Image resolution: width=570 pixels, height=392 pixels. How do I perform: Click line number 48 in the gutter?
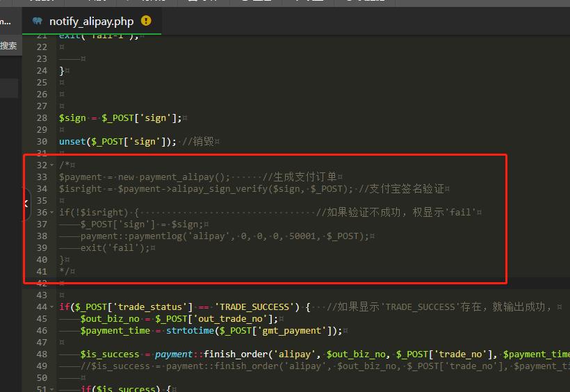42,354
